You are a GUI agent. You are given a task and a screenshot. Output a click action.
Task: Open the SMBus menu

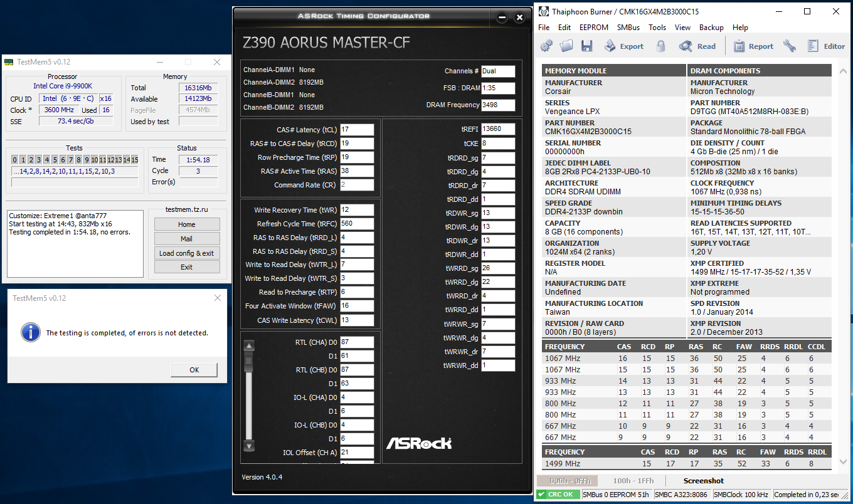pyautogui.click(x=628, y=28)
